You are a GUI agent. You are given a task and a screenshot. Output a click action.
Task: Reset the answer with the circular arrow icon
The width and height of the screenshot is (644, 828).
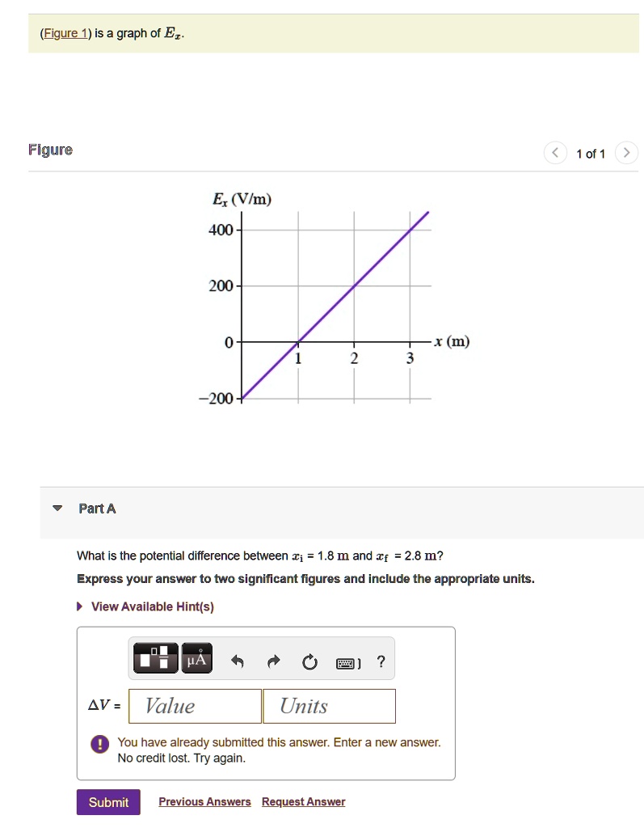pos(309,661)
